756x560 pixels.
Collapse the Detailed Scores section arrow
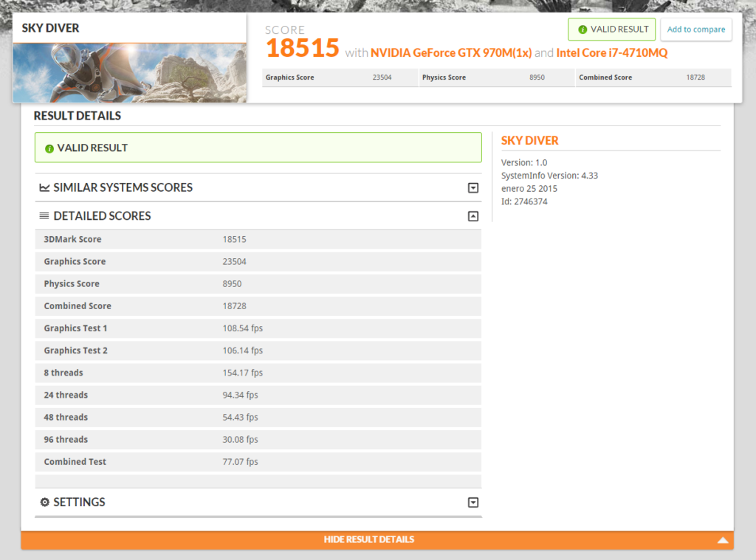click(x=473, y=216)
